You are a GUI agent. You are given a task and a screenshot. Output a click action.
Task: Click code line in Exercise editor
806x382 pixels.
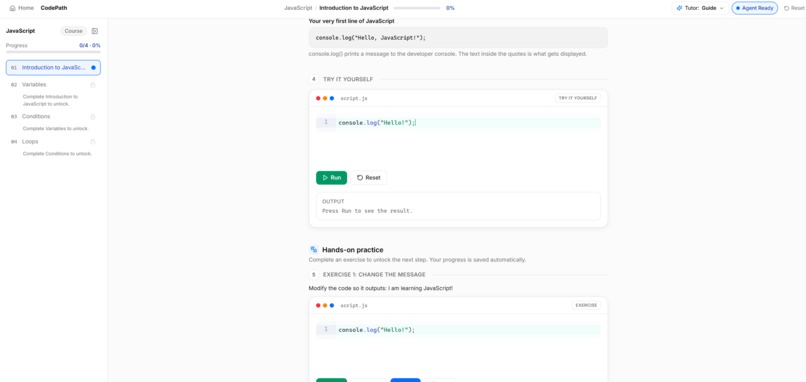point(468,330)
